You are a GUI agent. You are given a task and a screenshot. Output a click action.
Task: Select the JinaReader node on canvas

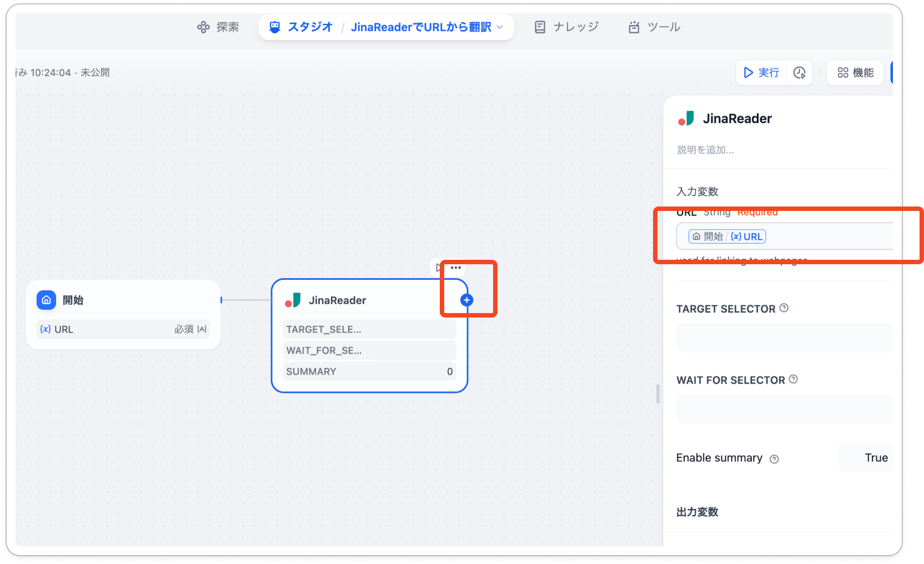point(370,336)
